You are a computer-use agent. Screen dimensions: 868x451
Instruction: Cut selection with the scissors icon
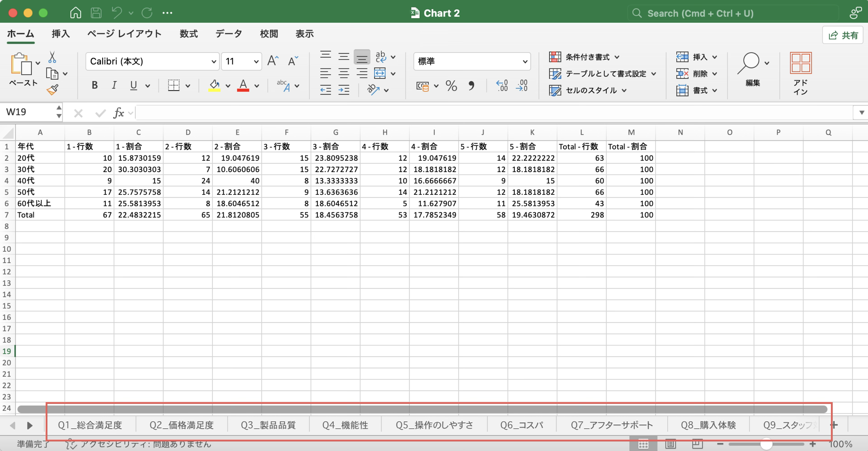52,57
